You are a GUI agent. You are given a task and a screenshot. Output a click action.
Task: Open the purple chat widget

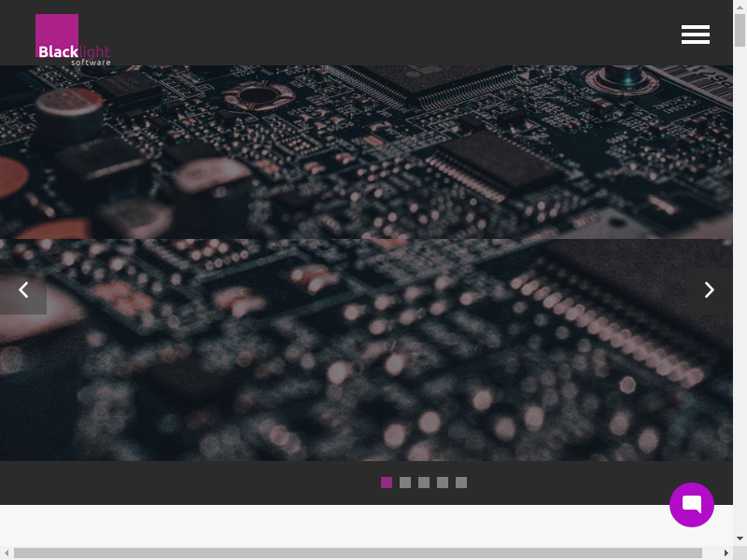click(692, 505)
